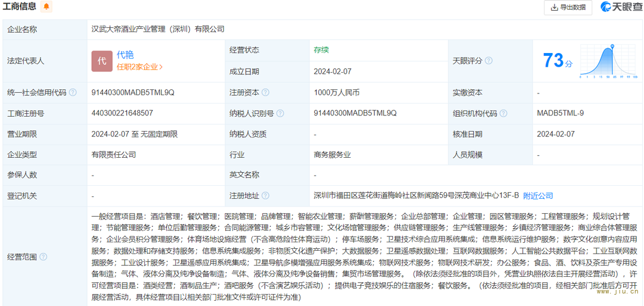Click help icon beside 经营范围
This screenshot has width=644, height=306.
(44, 257)
